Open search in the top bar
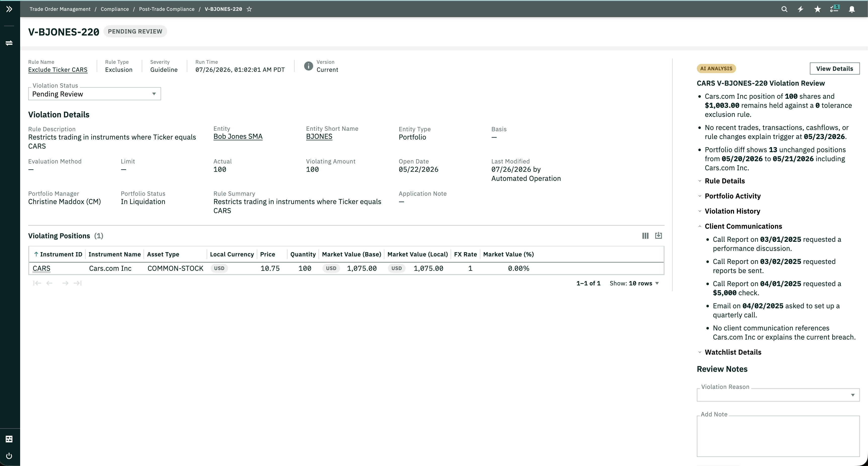The image size is (868, 466). click(784, 9)
